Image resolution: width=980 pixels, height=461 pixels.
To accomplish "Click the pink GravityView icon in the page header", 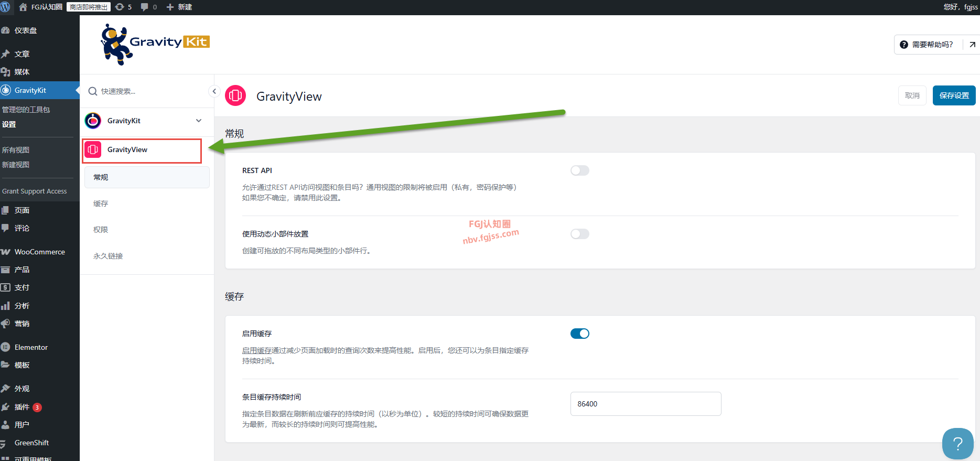I will tap(235, 95).
